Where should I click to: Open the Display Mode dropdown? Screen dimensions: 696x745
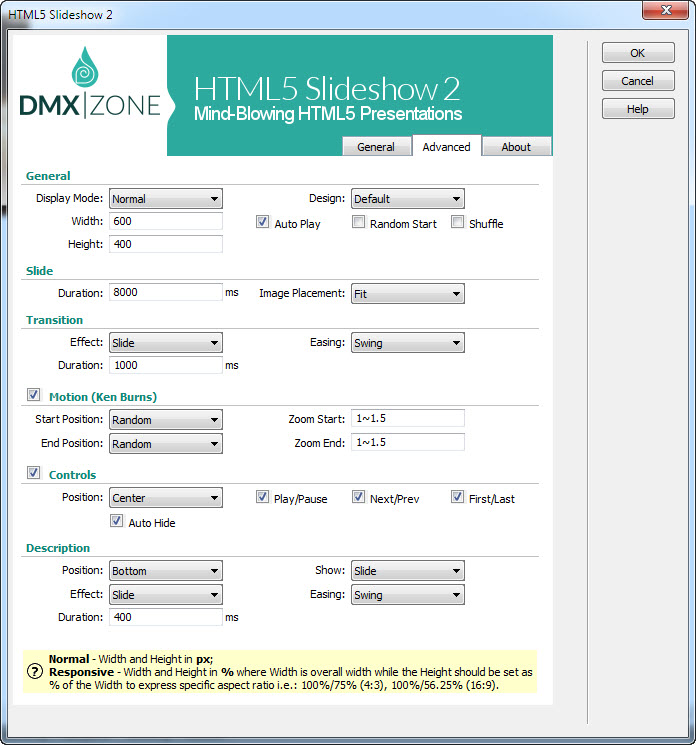click(166, 199)
